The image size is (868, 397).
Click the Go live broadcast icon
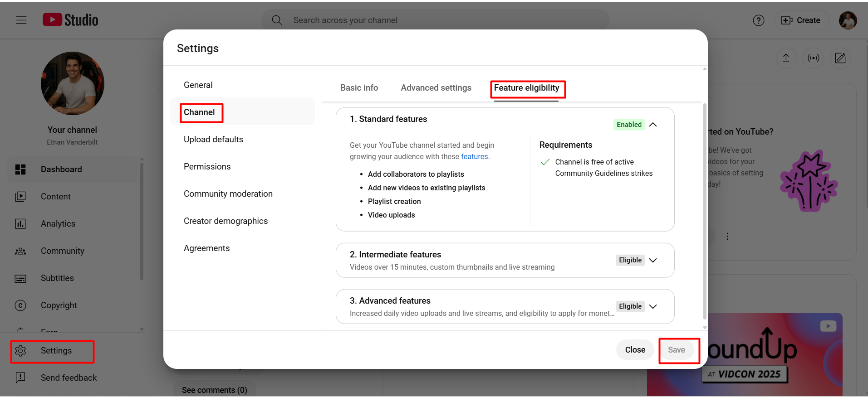pos(813,58)
